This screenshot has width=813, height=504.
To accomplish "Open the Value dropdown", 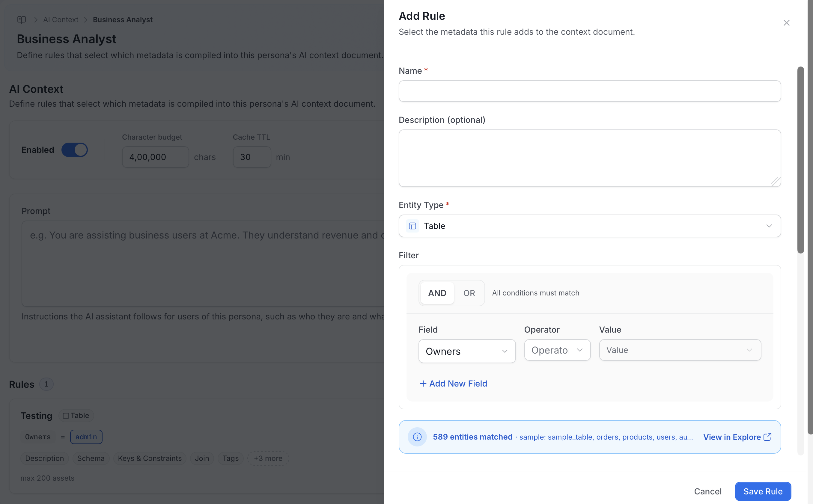I will tap(680, 350).
